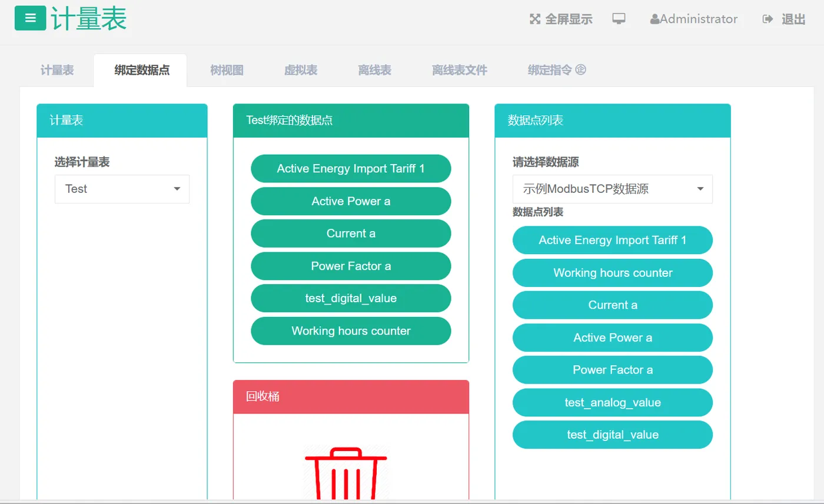Select Working hours counter in the right panel
Image resolution: width=824 pixels, height=504 pixels.
[x=612, y=272]
